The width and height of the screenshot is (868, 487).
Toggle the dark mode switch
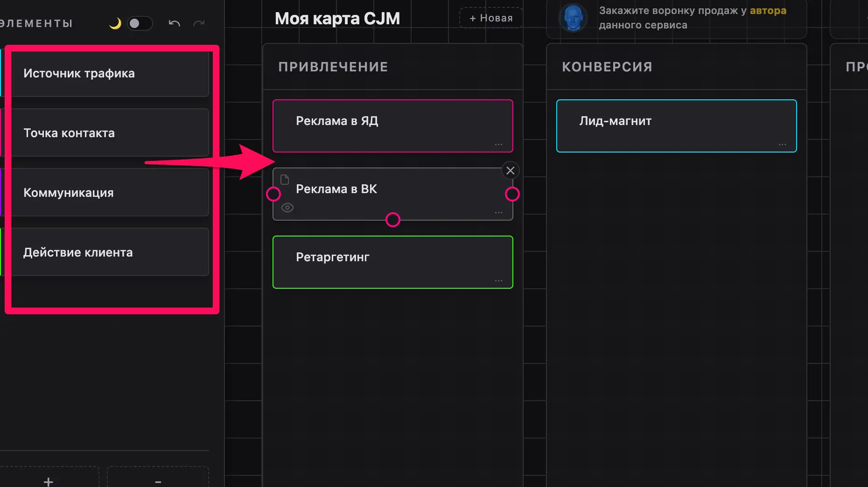(140, 23)
